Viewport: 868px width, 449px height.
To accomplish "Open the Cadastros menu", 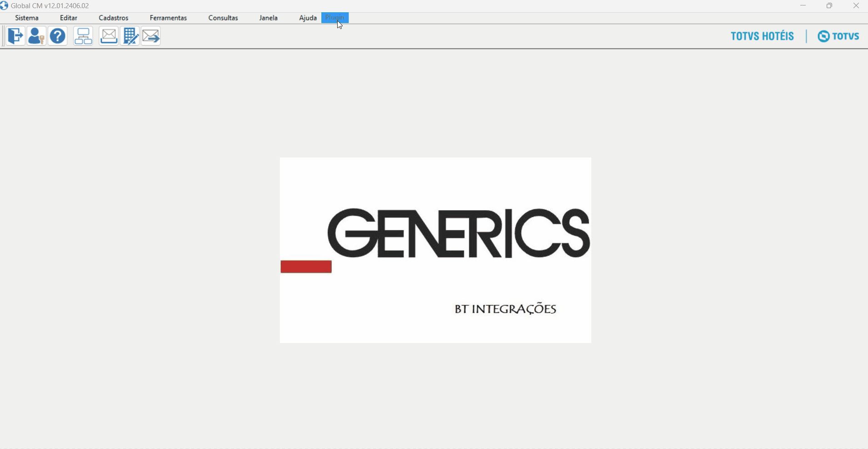I will 114,18.
